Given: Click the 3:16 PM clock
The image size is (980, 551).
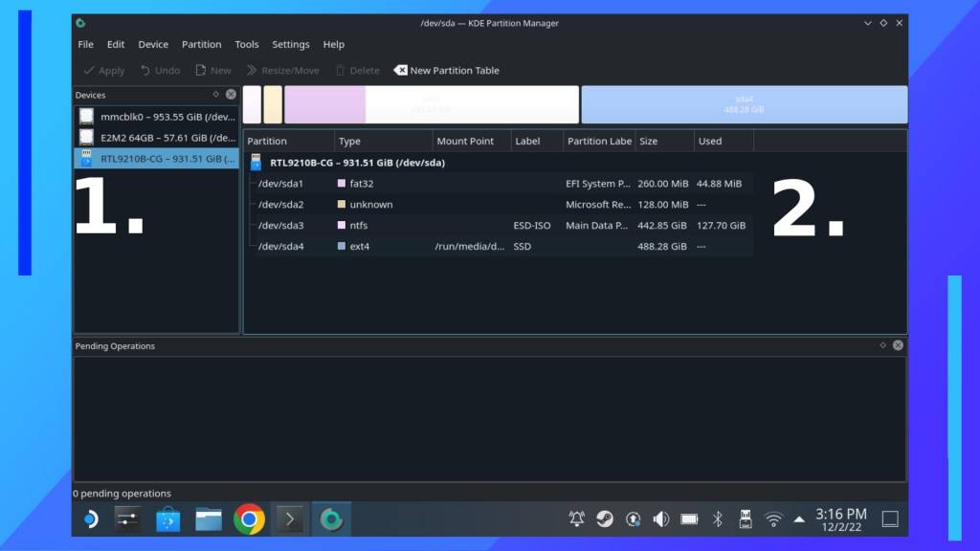Looking at the screenshot, I should point(840,519).
